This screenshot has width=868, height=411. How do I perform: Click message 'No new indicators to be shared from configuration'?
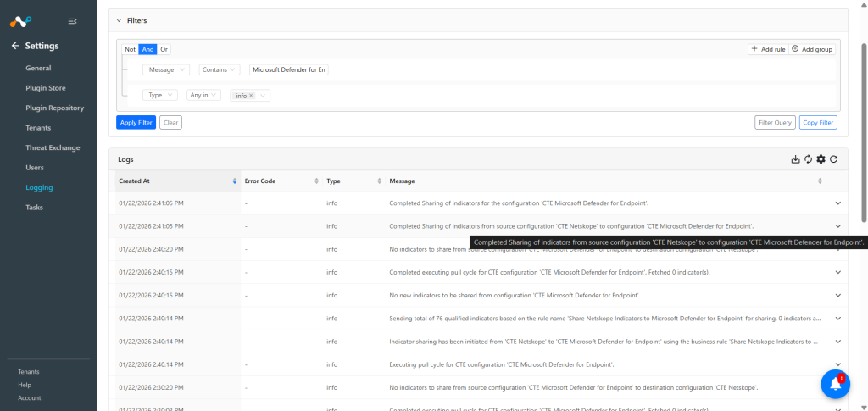pyautogui.click(x=515, y=296)
